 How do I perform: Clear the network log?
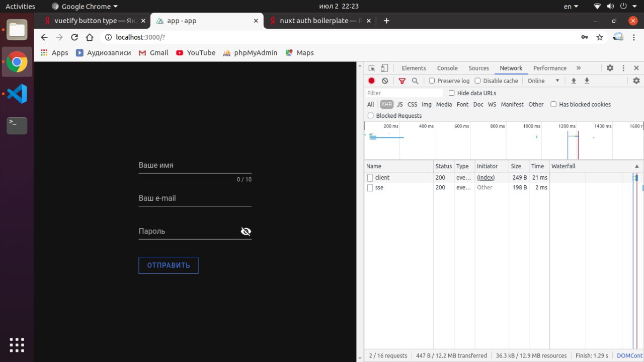(x=385, y=81)
